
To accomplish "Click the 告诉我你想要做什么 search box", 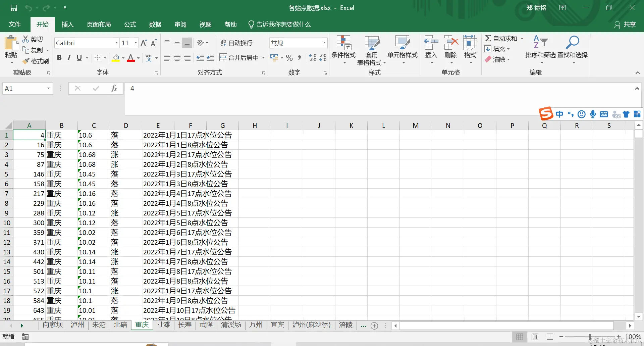I will coord(280,24).
